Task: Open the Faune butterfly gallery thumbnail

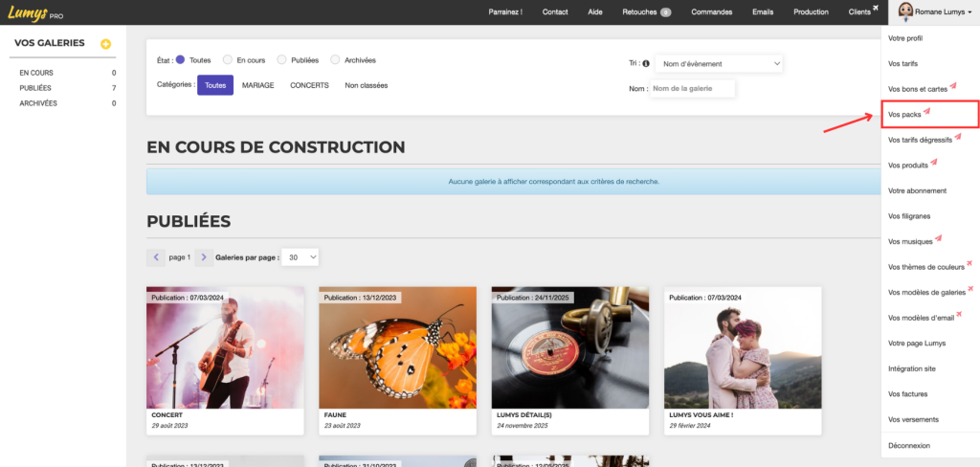Action: (x=397, y=347)
